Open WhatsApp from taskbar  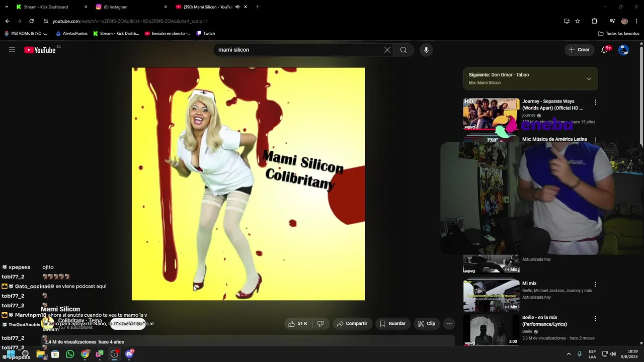pyautogui.click(x=70, y=354)
